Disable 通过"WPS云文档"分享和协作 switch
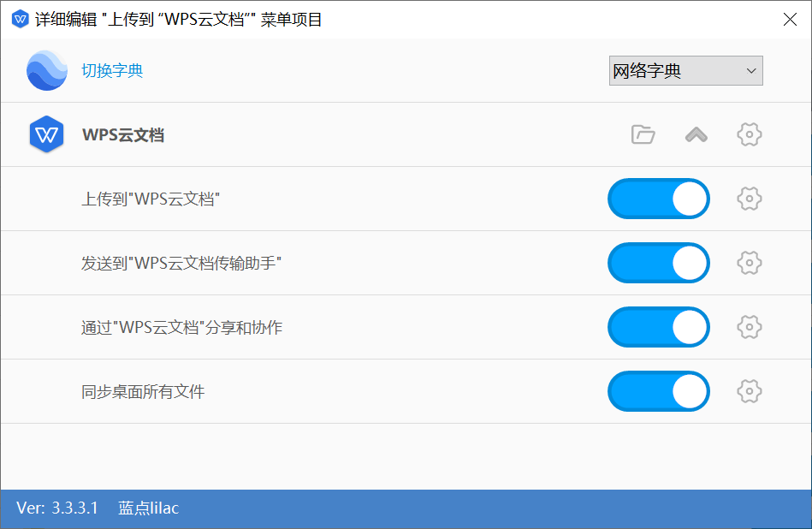This screenshot has width=812, height=529. [x=659, y=328]
